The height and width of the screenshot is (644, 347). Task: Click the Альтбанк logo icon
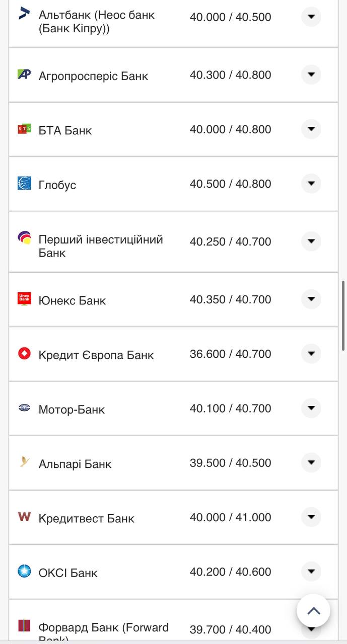[x=24, y=13]
